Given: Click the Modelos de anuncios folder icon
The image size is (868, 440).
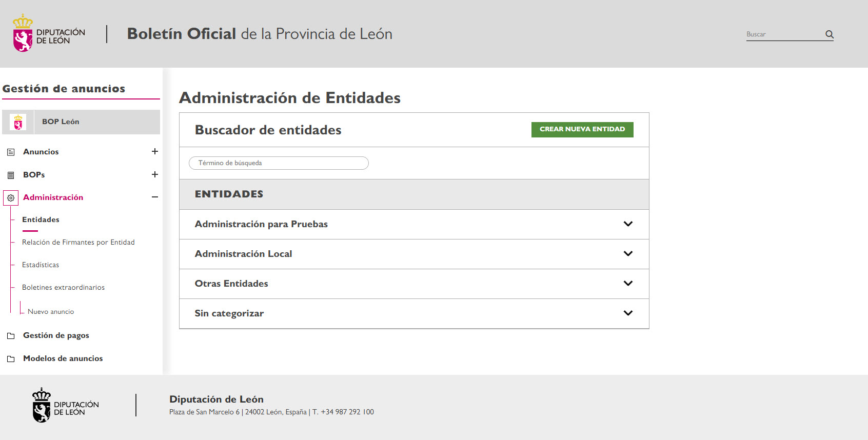Looking at the screenshot, I should click(x=11, y=359).
